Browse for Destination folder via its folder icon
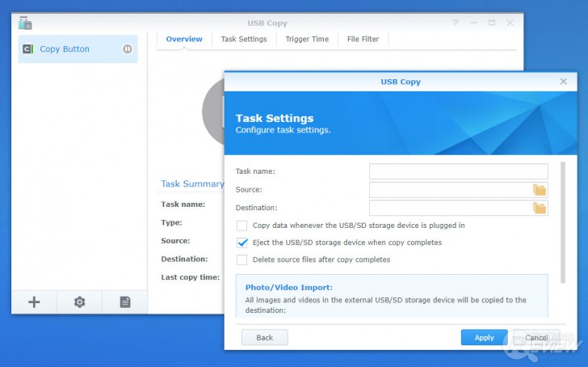 pos(540,208)
